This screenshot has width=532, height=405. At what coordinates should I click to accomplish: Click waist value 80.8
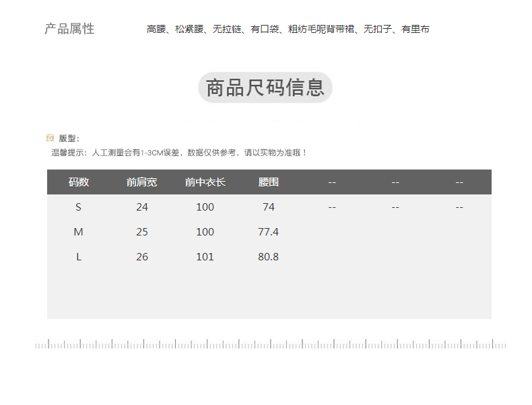[x=268, y=257]
